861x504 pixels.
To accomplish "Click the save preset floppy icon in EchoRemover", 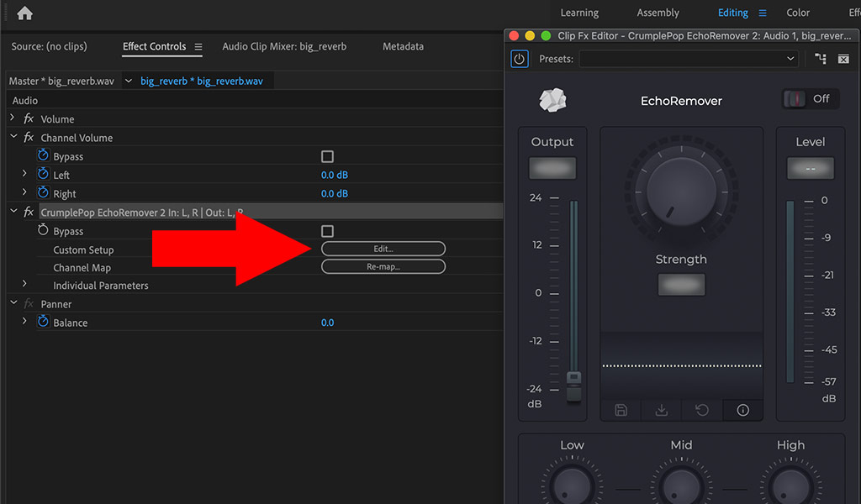I will point(621,410).
